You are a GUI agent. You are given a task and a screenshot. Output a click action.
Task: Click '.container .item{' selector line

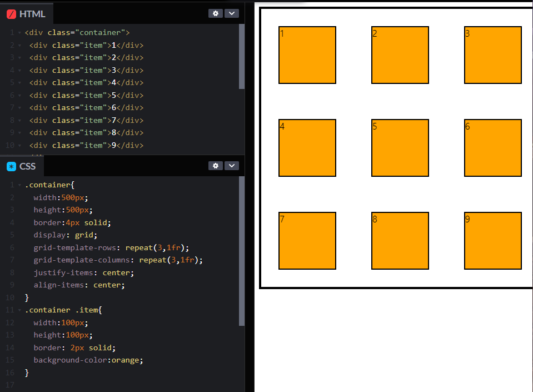coord(63,310)
